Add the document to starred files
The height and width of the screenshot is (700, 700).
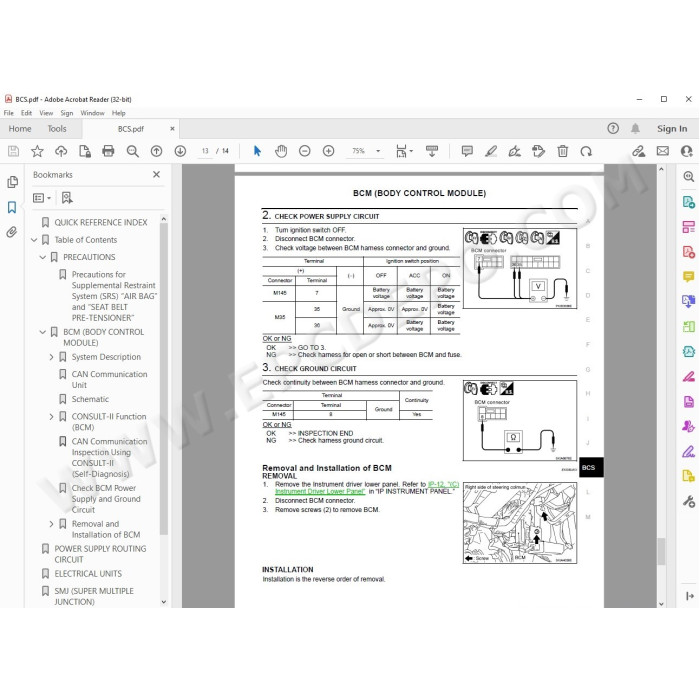[x=37, y=151]
